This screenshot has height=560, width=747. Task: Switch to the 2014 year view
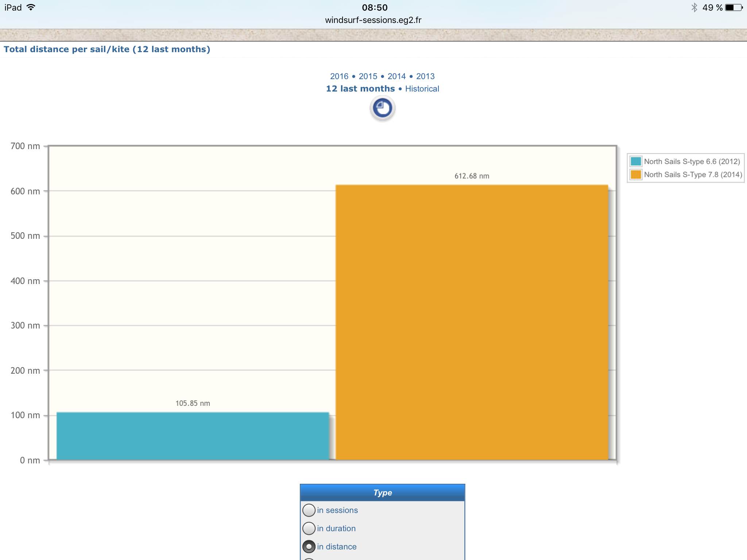click(x=396, y=76)
